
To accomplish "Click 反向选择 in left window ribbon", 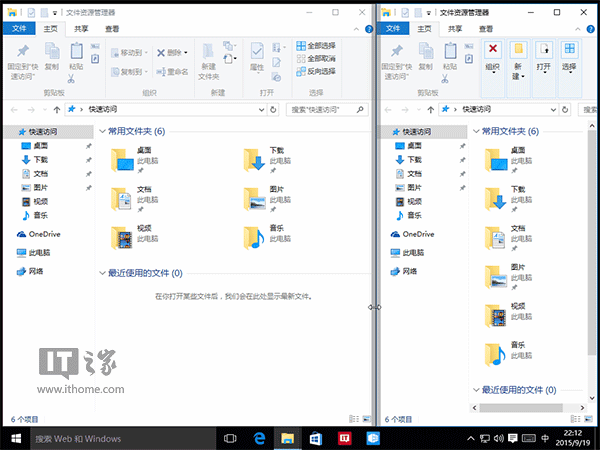I will click(320, 72).
